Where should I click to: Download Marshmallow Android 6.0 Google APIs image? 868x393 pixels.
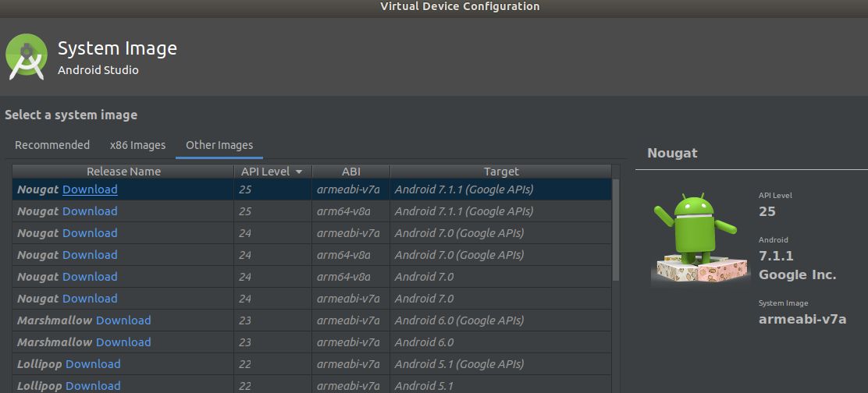point(123,320)
